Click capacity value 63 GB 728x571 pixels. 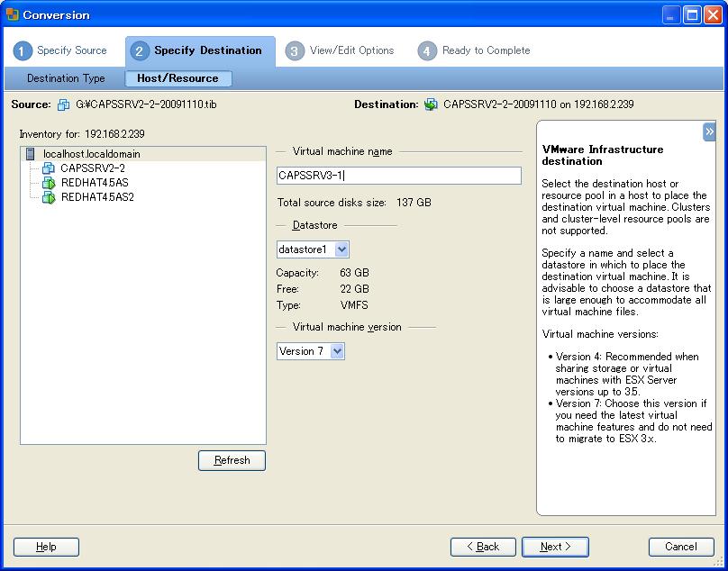354,273
